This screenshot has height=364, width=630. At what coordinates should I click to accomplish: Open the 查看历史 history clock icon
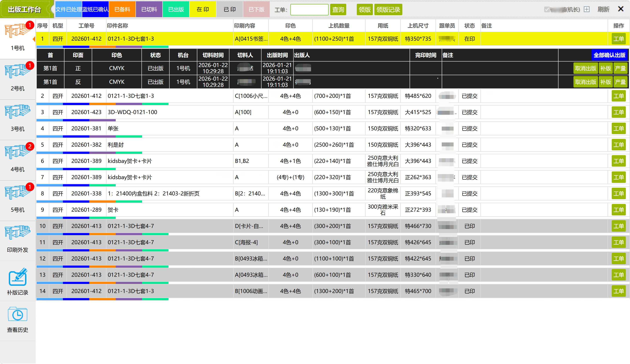pos(17,315)
